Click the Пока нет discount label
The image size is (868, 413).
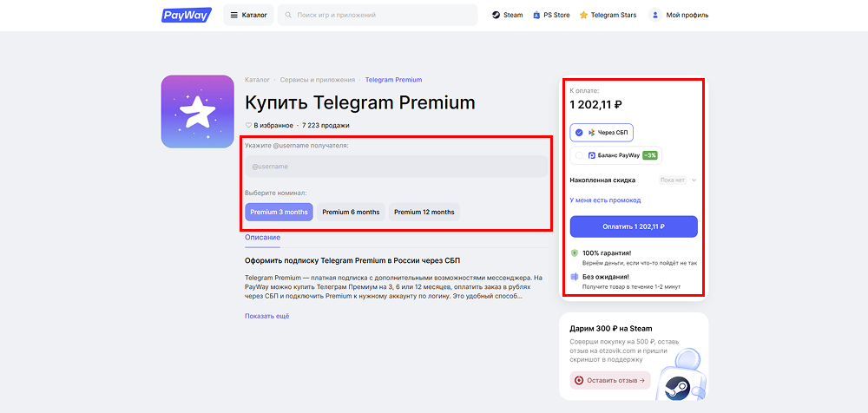tap(673, 180)
